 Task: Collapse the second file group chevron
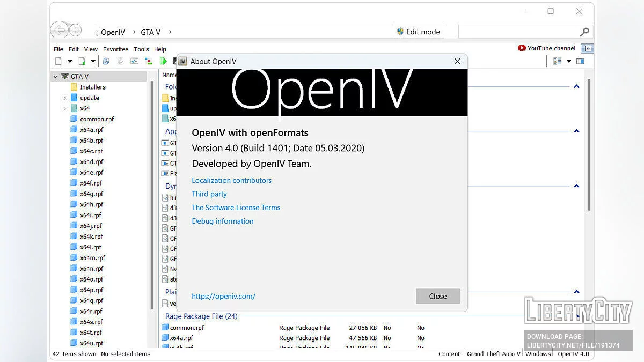point(576,131)
